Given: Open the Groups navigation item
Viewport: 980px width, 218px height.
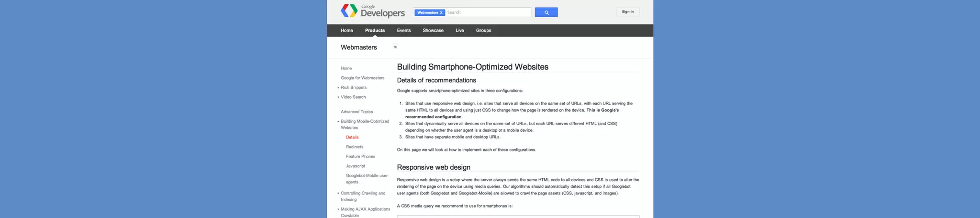Looking at the screenshot, I should click(x=483, y=31).
